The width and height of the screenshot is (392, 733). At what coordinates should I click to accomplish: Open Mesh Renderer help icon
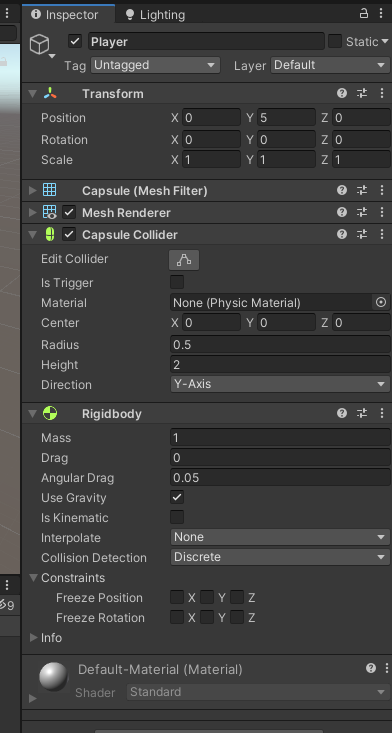coord(342,212)
